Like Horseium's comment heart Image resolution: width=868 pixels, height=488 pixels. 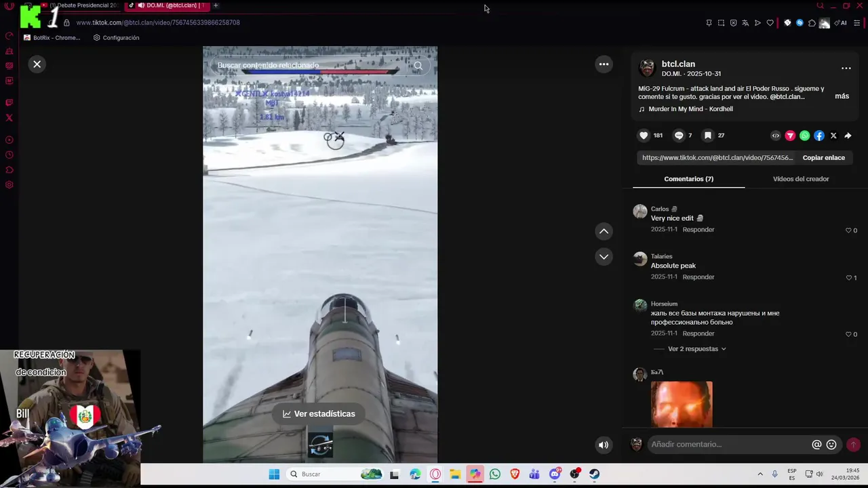[x=848, y=334]
